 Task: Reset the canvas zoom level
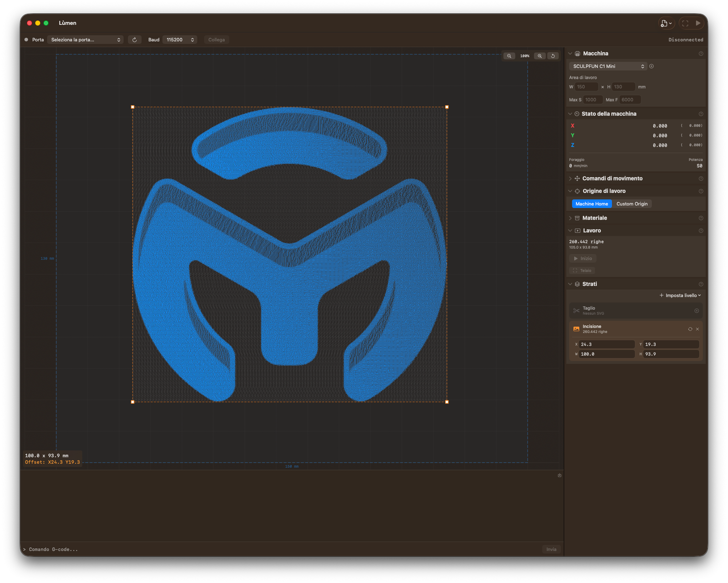point(553,56)
